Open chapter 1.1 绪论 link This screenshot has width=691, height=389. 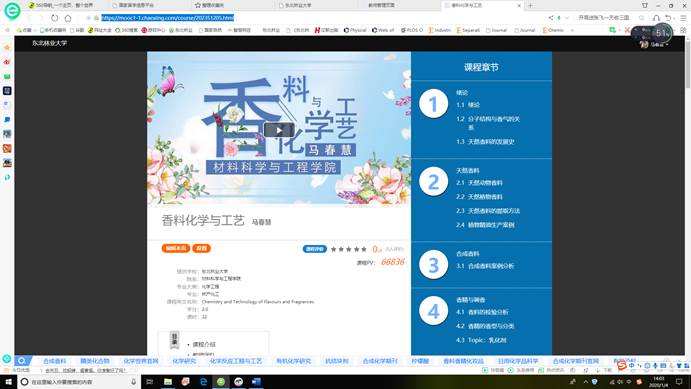click(468, 105)
